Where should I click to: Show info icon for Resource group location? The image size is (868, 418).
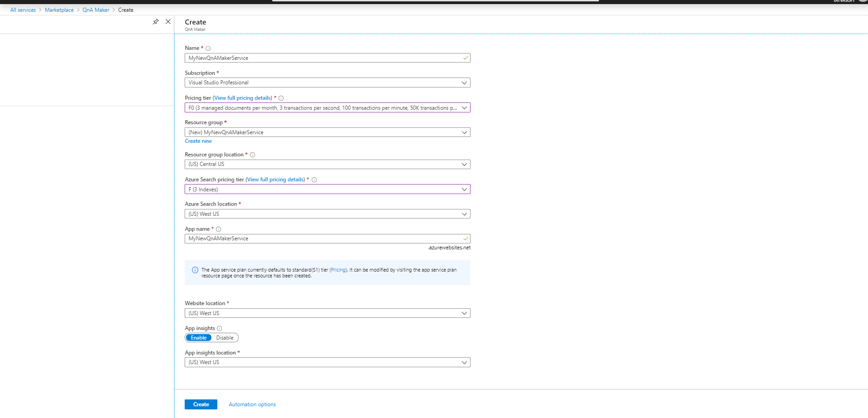coord(252,155)
